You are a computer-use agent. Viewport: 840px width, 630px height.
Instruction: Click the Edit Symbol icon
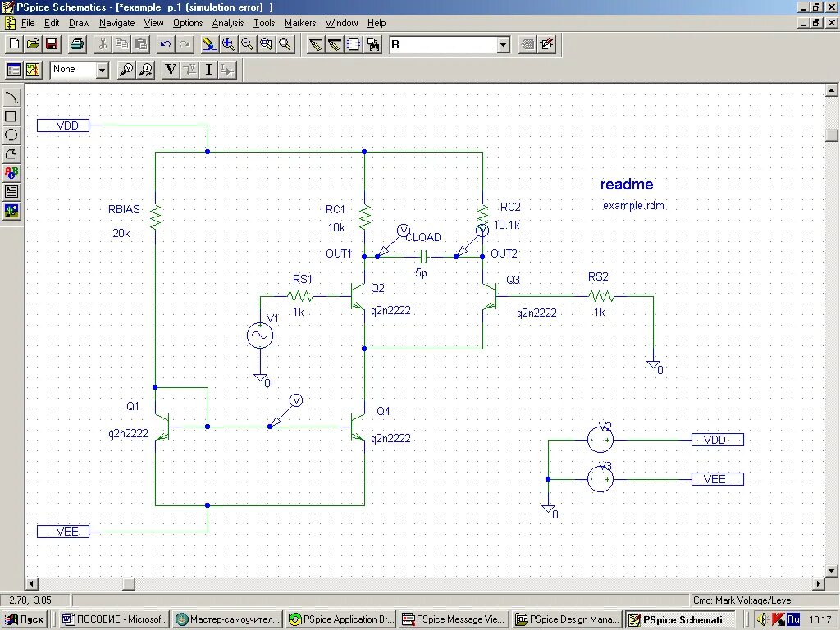pyautogui.click(x=547, y=44)
